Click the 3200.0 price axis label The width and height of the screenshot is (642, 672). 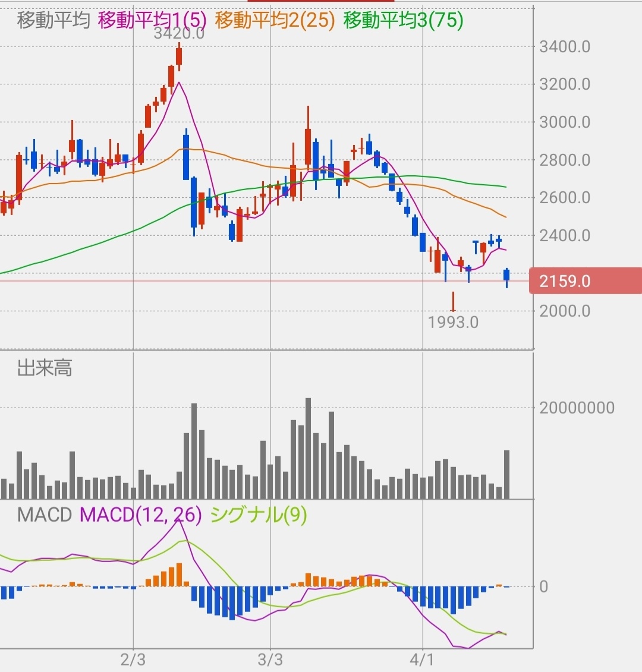[565, 84]
